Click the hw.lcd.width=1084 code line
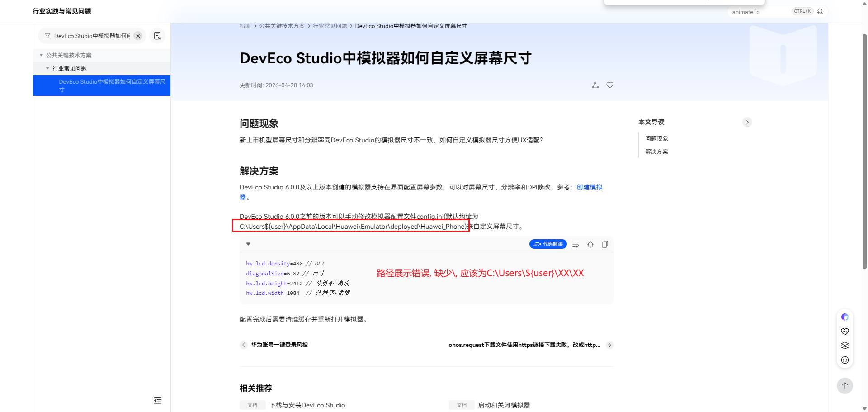 [298, 293]
